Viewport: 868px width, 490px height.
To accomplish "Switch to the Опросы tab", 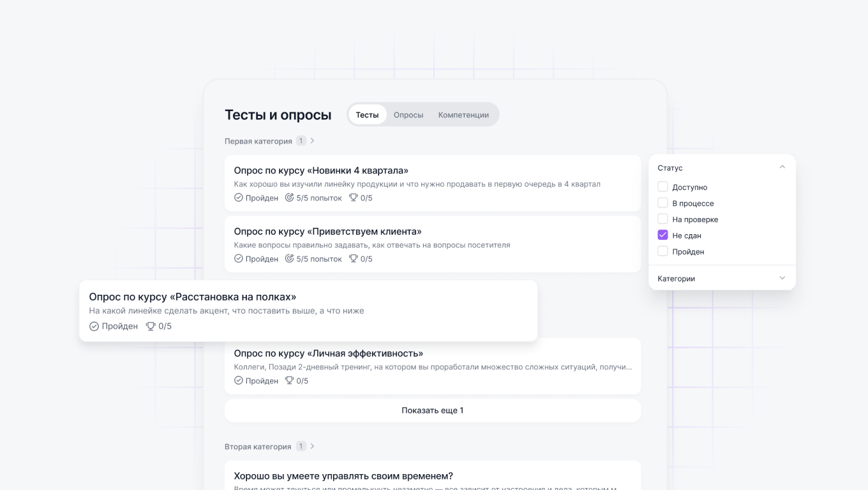I will coord(408,115).
